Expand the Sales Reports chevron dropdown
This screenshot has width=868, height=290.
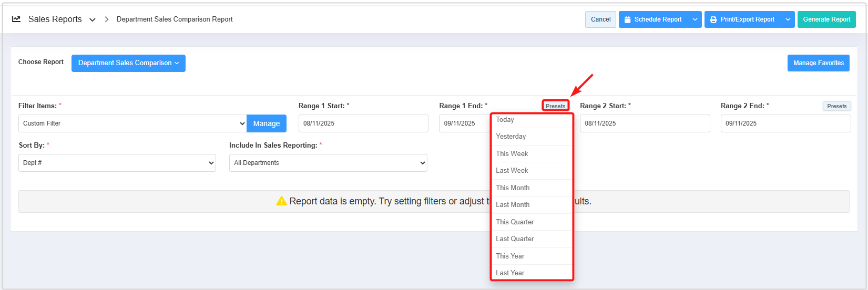coord(93,20)
